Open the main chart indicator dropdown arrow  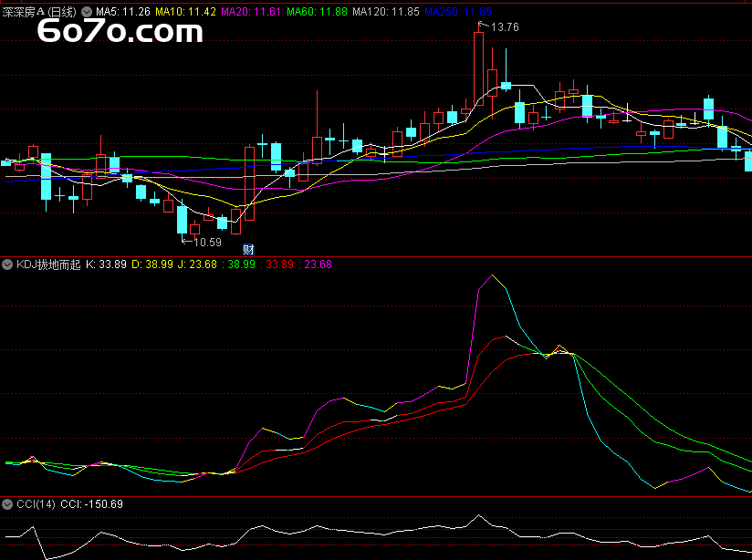click(x=87, y=12)
